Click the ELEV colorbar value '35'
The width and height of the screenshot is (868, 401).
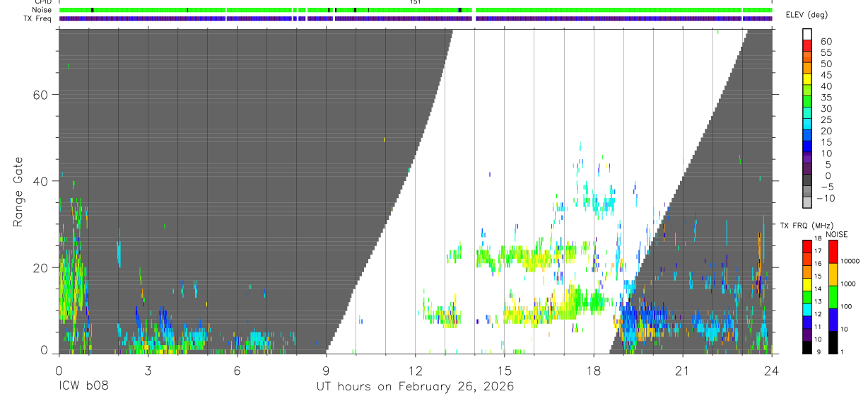point(826,98)
